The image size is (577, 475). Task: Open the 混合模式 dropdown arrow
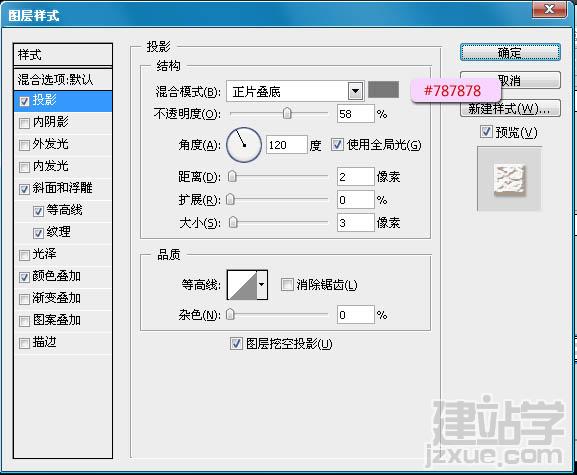coord(355,91)
